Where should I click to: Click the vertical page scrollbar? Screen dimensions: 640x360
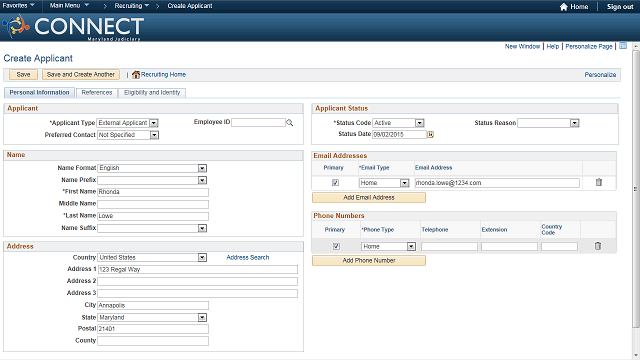coord(636,189)
